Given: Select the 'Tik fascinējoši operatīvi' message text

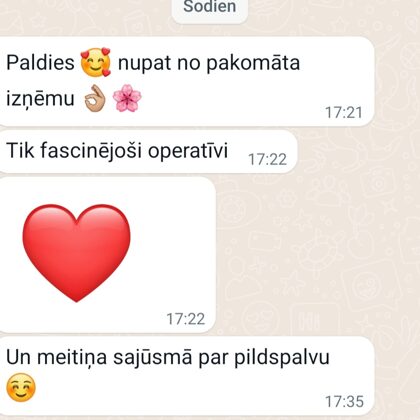Looking at the screenshot, I should pos(117,151).
